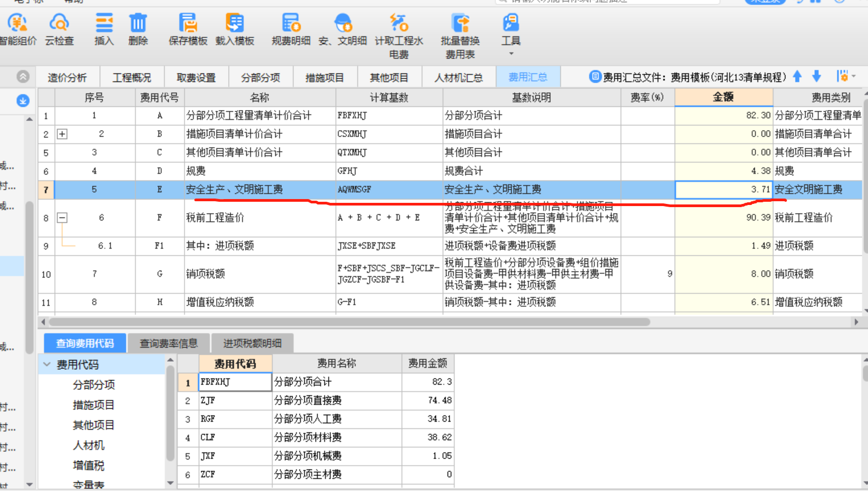The height and width of the screenshot is (491, 868).
Task: Select the 费用汇总 tab
Action: point(528,77)
